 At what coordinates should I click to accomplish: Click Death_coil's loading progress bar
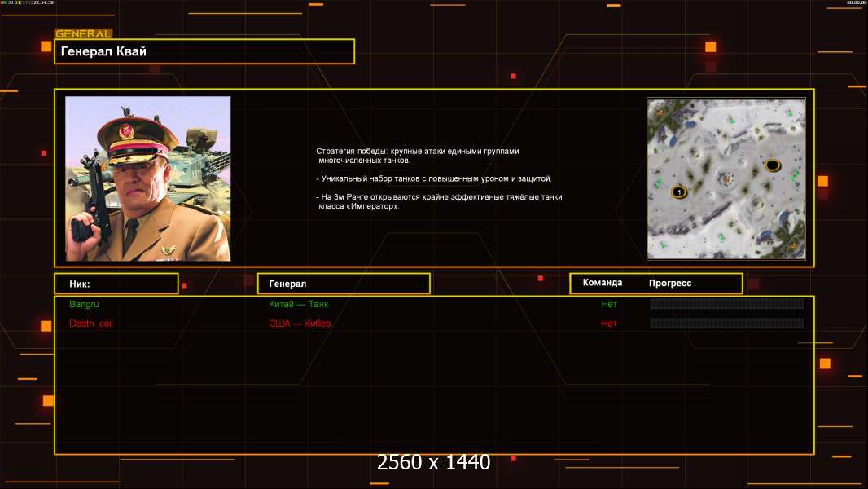tap(726, 324)
